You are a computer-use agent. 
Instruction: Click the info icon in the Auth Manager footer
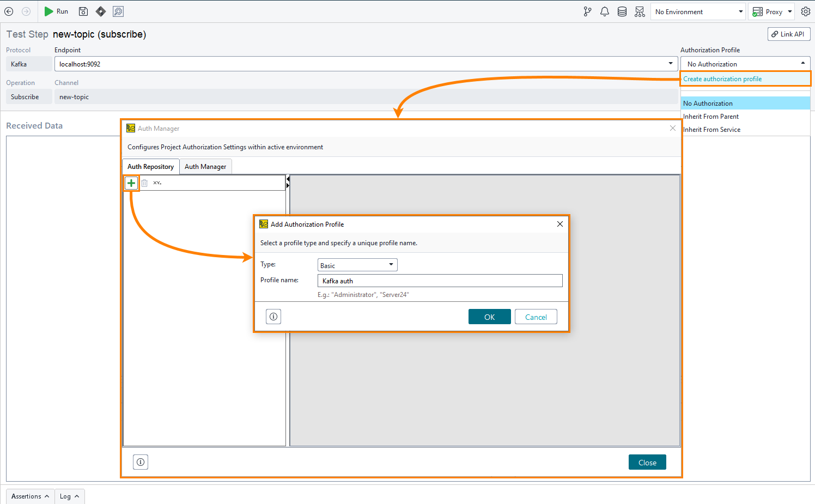(x=141, y=462)
